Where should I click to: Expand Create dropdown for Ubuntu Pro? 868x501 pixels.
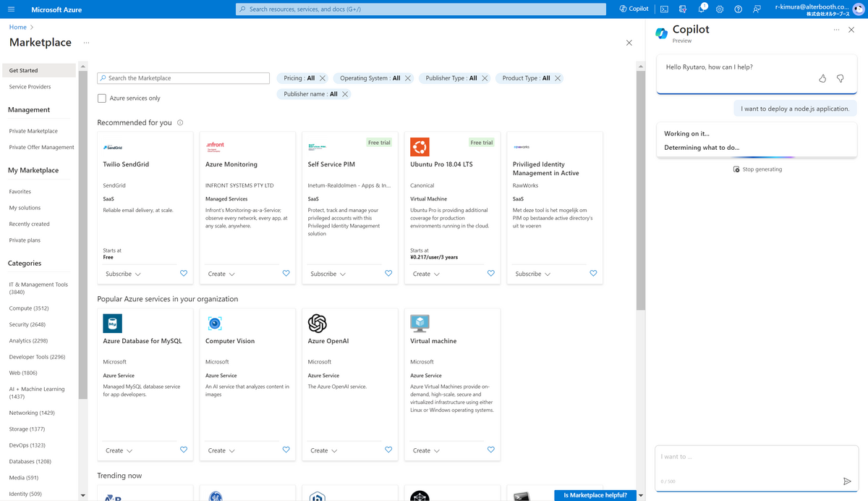tap(426, 274)
